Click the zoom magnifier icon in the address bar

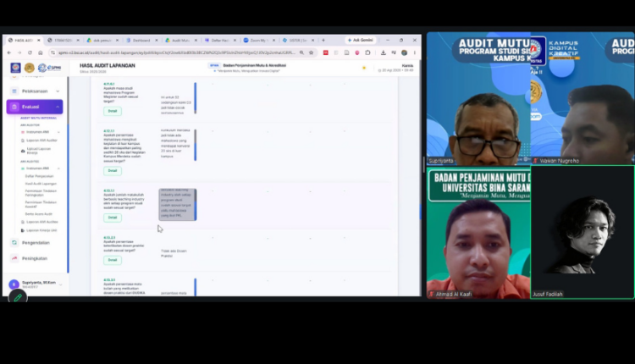pyautogui.click(x=301, y=52)
